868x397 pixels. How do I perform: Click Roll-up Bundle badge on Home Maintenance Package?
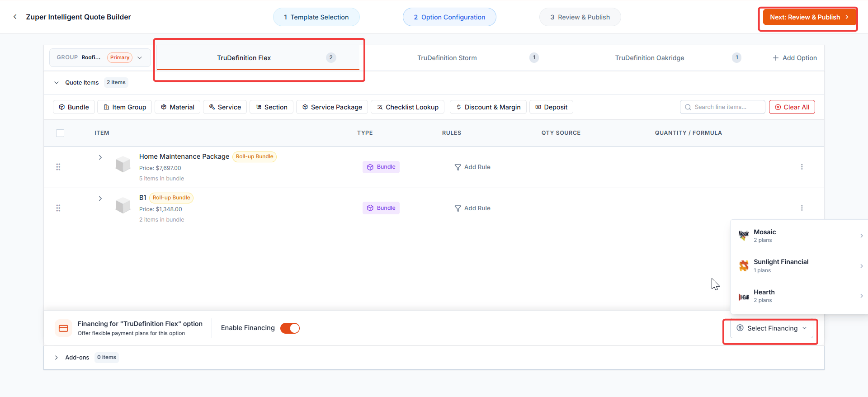255,156
